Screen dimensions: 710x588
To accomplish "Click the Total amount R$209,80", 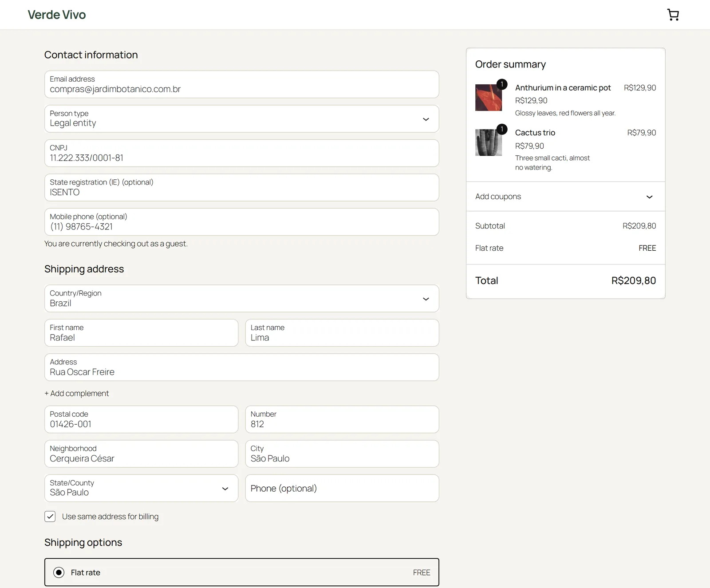I will point(634,280).
